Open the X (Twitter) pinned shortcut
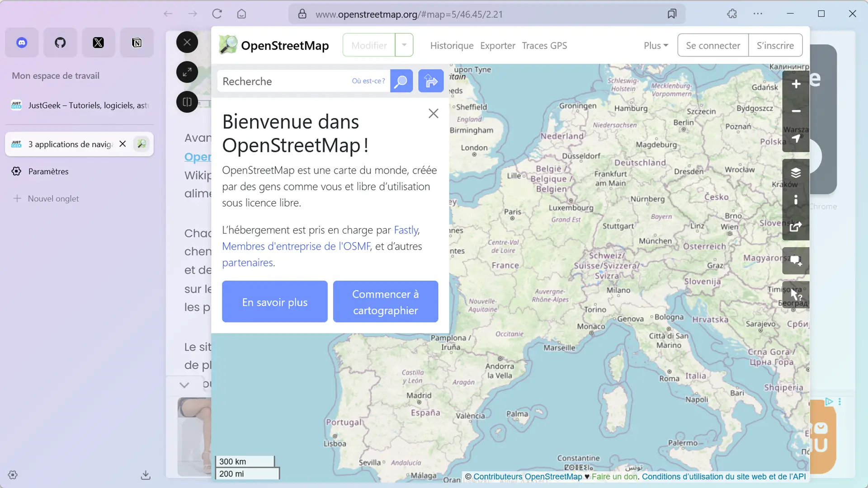Viewport: 868px width, 488px height. [x=98, y=42]
